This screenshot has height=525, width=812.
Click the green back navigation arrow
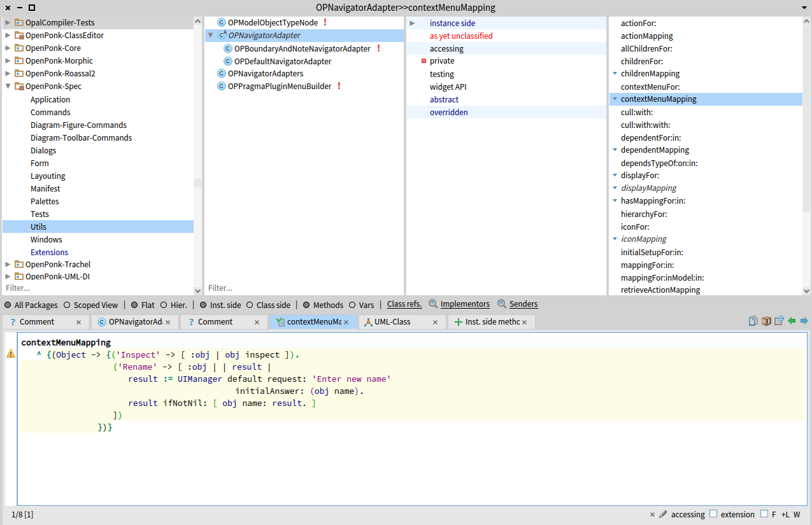[x=792, y=321]
